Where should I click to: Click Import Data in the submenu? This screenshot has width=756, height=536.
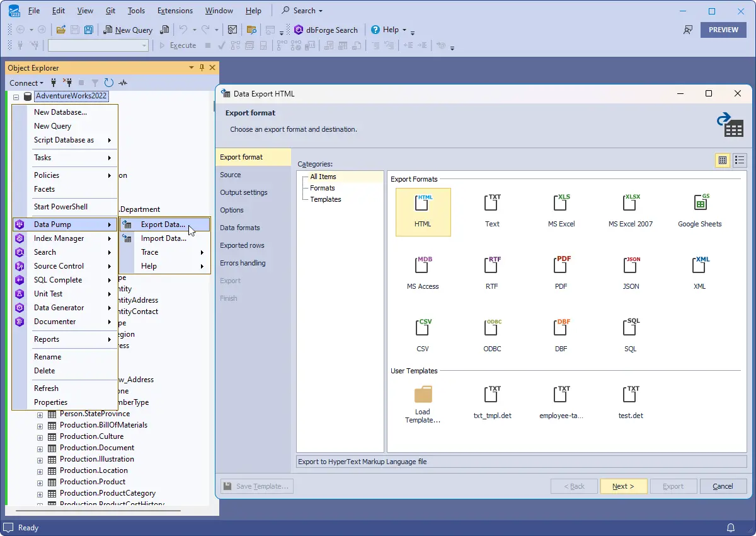(163, 238)
